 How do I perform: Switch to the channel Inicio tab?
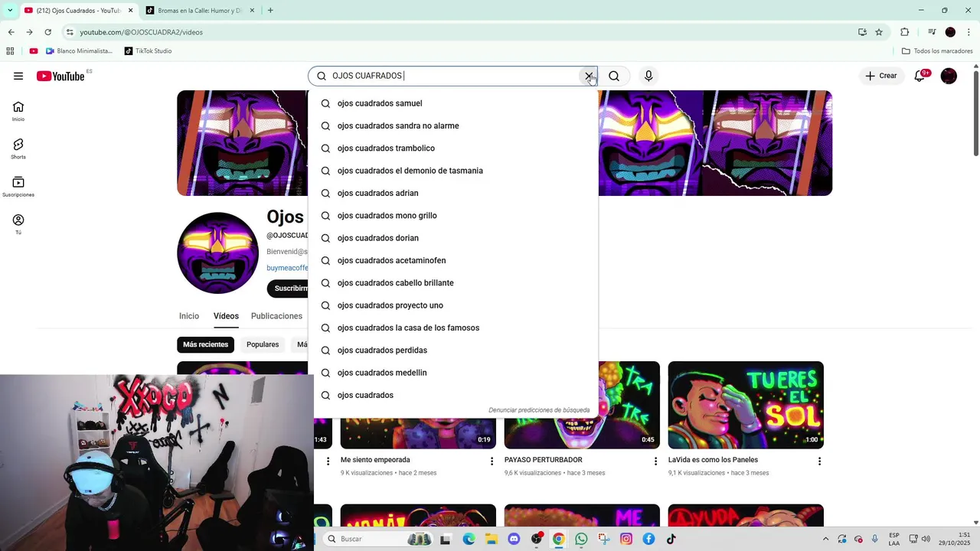pyautogui.click(x=189, y=316)
